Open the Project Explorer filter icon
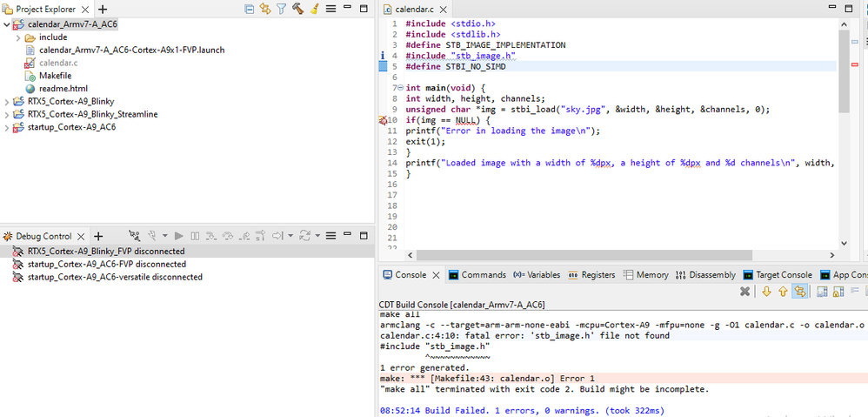 pos(281,9)
